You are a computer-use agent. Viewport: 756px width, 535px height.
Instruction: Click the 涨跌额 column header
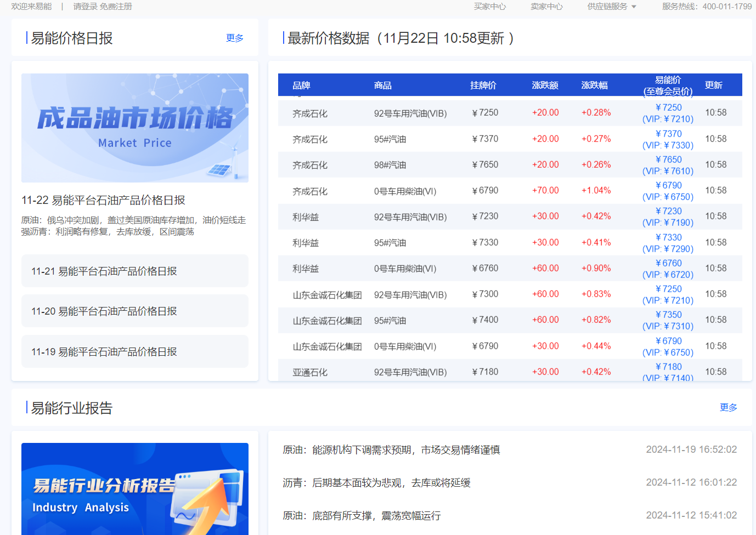545,85
